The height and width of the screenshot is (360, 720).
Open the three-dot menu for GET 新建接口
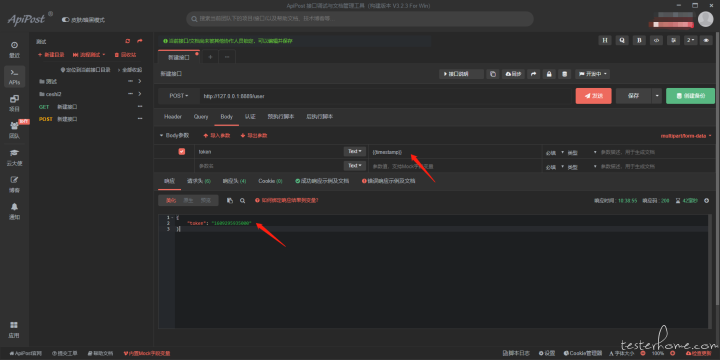(x=140, y=107)
